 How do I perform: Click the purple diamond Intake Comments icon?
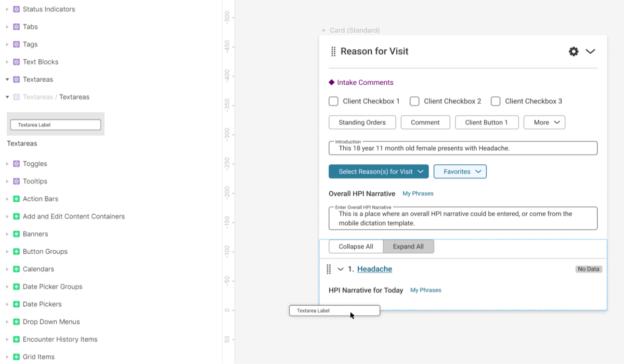tap(332, 83)
